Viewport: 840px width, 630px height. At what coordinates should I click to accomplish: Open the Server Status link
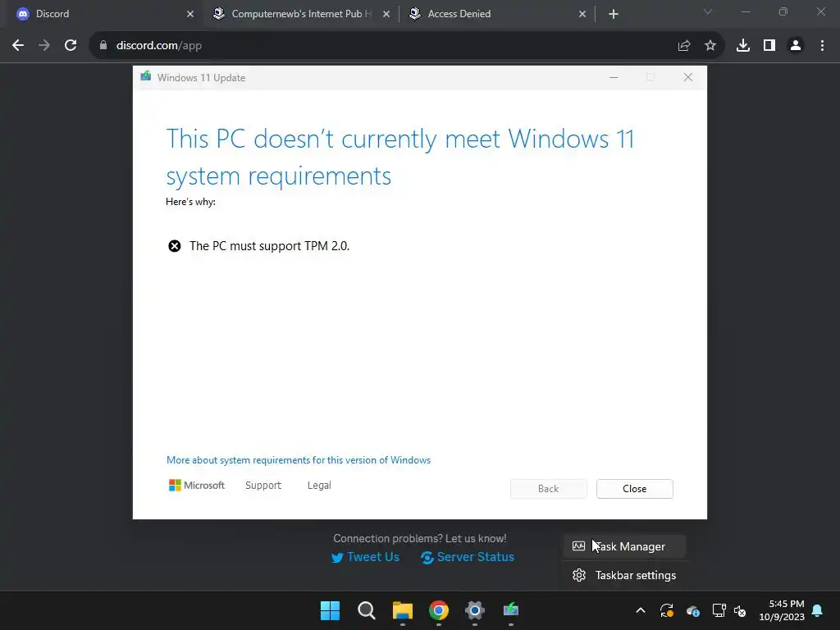pos(467,557)
